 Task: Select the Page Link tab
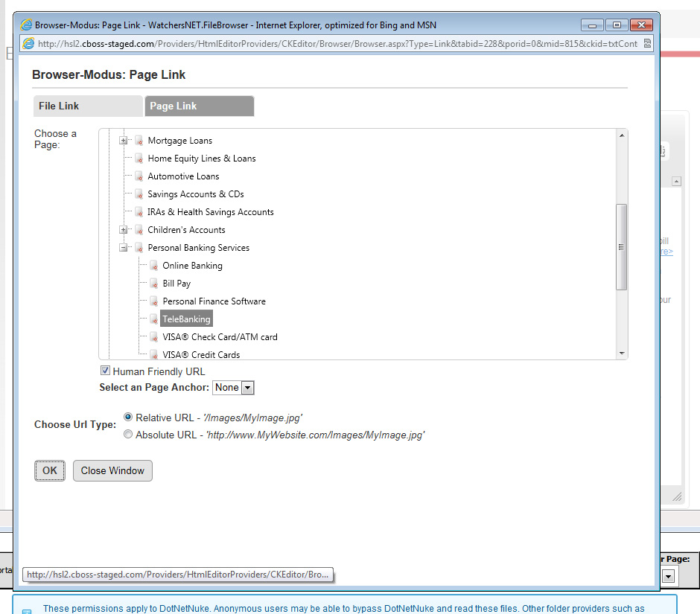click(199, 106)
